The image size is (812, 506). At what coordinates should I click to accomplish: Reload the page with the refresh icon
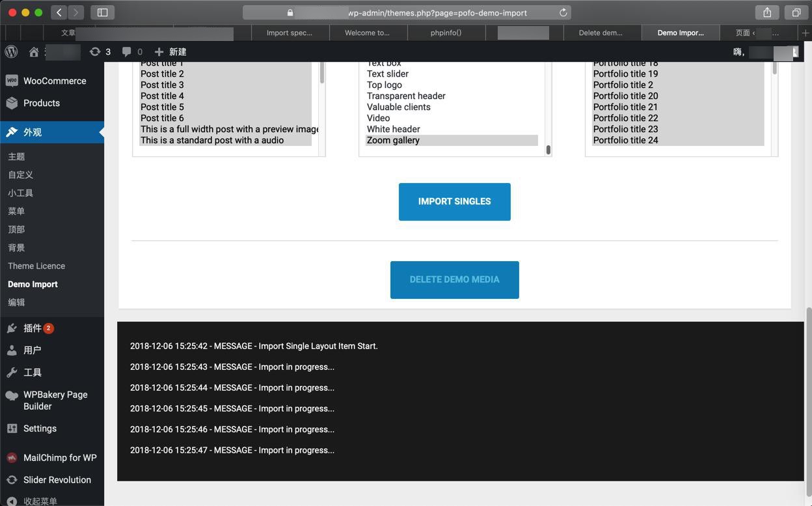563,12
